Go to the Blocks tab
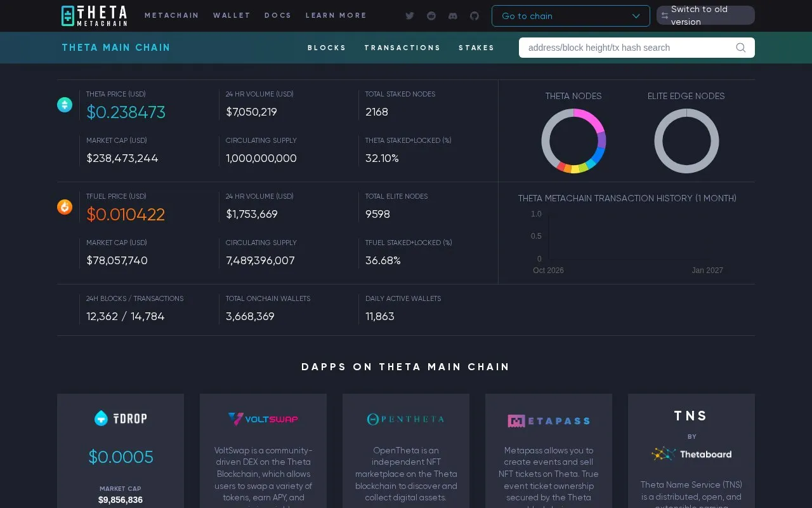 (x=327, y=48)
